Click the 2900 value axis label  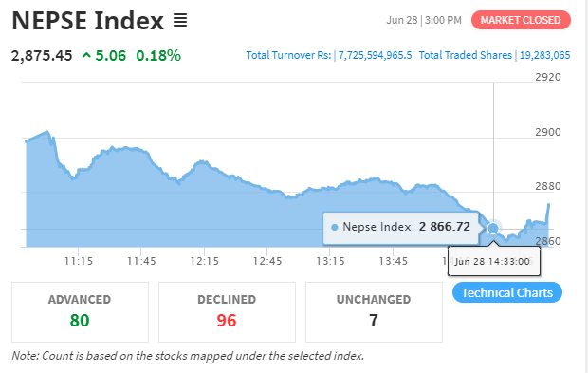pyautogui.click(x=548, y=132)
